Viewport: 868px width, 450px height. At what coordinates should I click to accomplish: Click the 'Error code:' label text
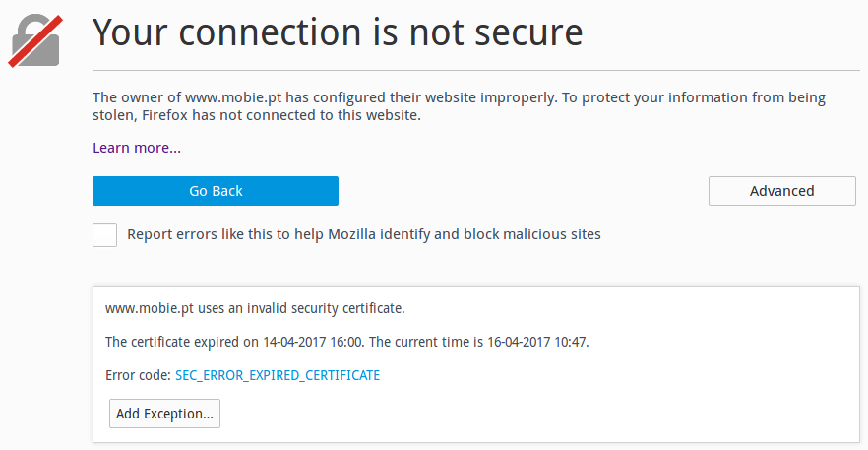click(138, 376)
